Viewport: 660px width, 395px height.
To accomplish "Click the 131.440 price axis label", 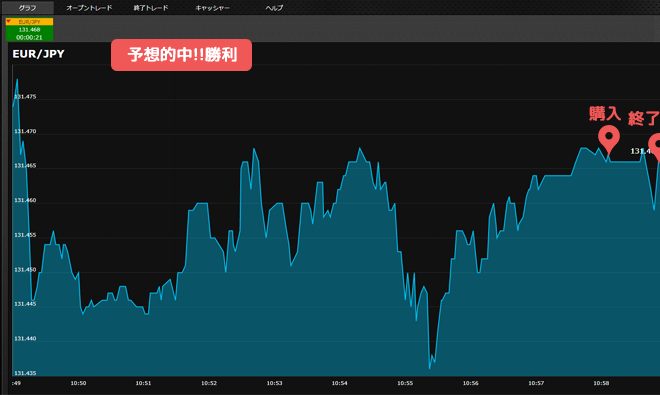I will (x=25, y=338).
